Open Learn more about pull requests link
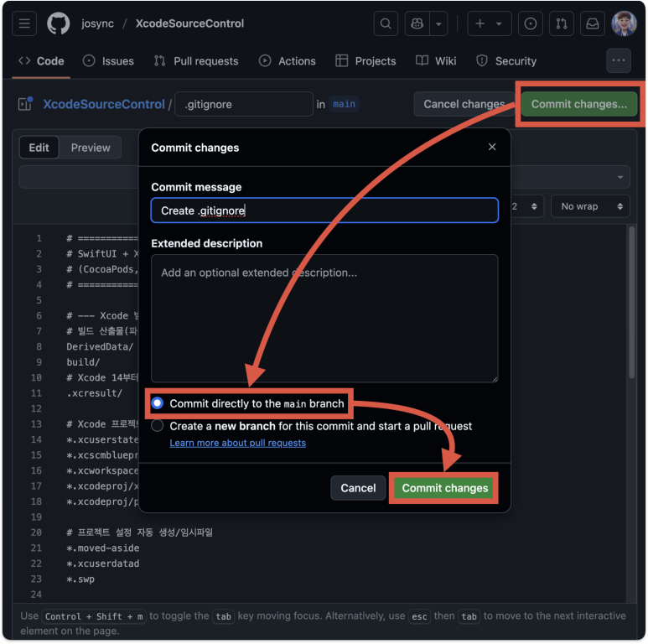 pos(237,443)
